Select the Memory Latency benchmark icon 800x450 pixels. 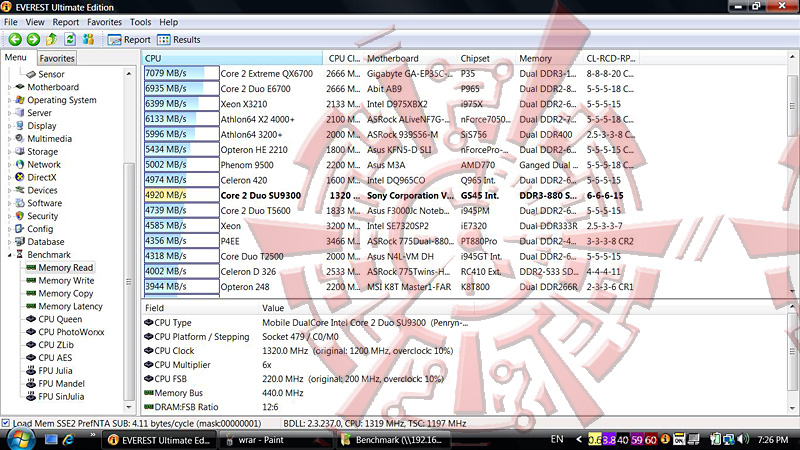31,306
